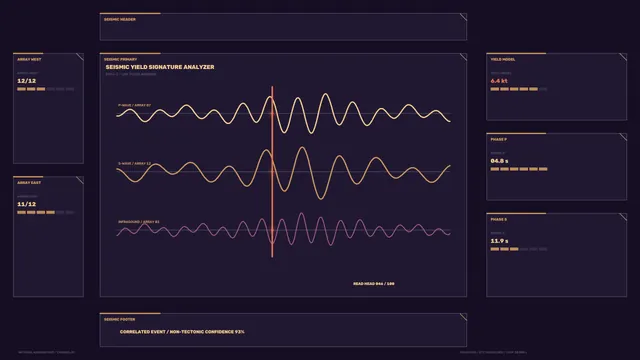Click the 'YIELD MODEL' panel label
This screenshot has width=640, height=360.
point(503,59)
